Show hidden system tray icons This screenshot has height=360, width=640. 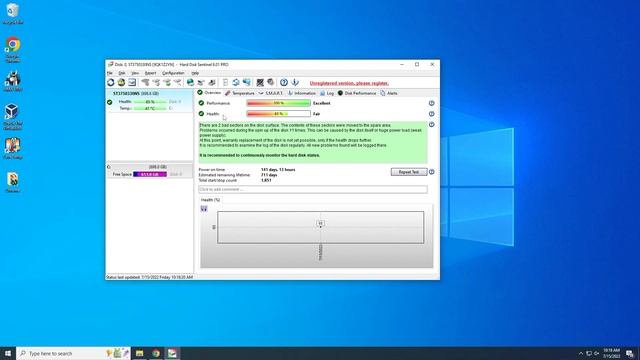click(581, 353)
